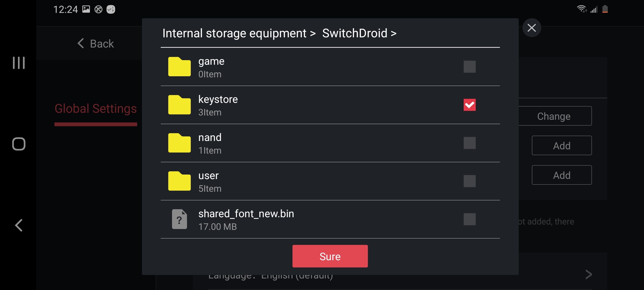Close the file picker dialog
The height and width of the screenshot is (290, 644).
[x=532, y=28]
